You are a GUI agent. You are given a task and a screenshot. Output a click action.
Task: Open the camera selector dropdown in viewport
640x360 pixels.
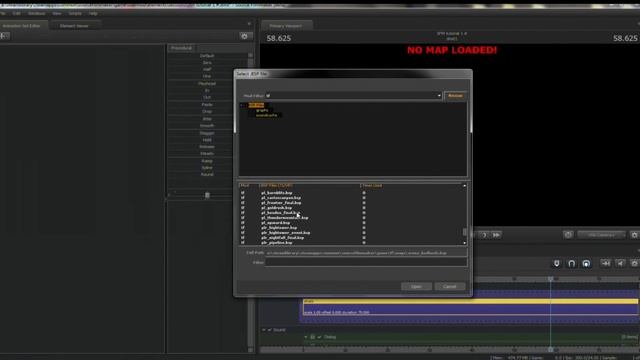point(601,235)
